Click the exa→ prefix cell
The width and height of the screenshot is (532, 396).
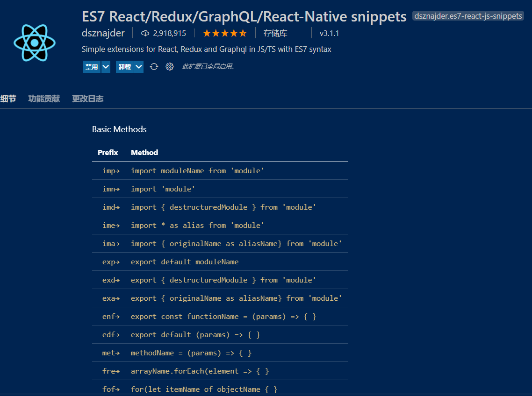(111, 298)
